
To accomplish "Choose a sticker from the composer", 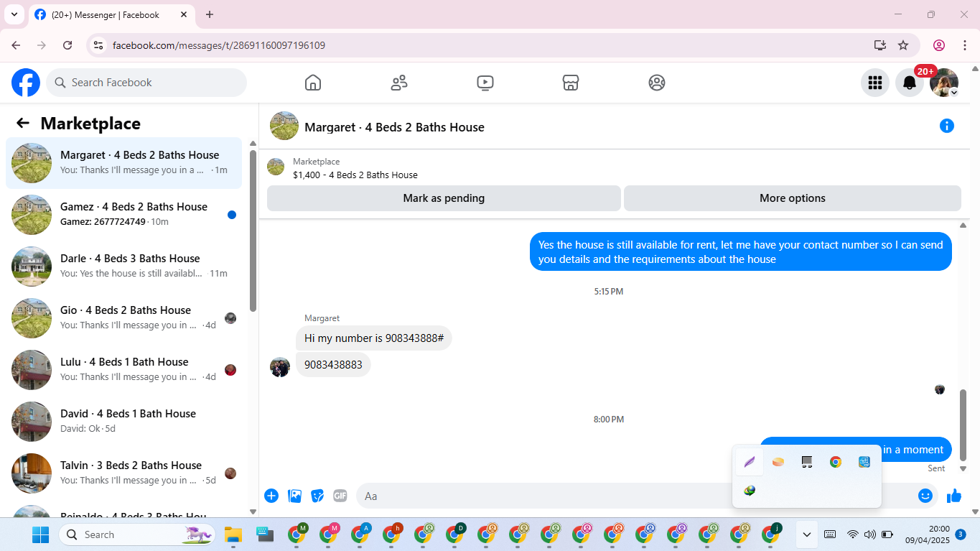I will [x=317, y=496].
